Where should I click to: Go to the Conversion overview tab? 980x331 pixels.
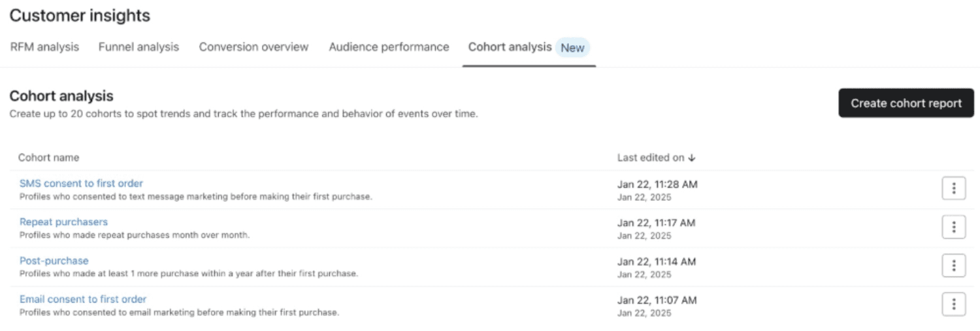click(x=253, y=47)
